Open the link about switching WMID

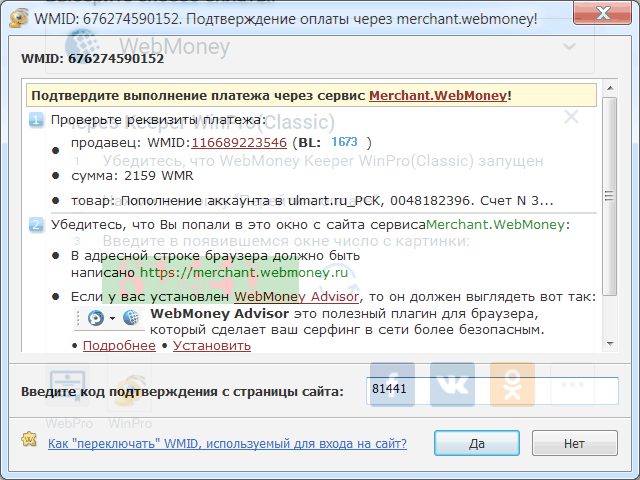pyautogui.click(x=227, y=442)
